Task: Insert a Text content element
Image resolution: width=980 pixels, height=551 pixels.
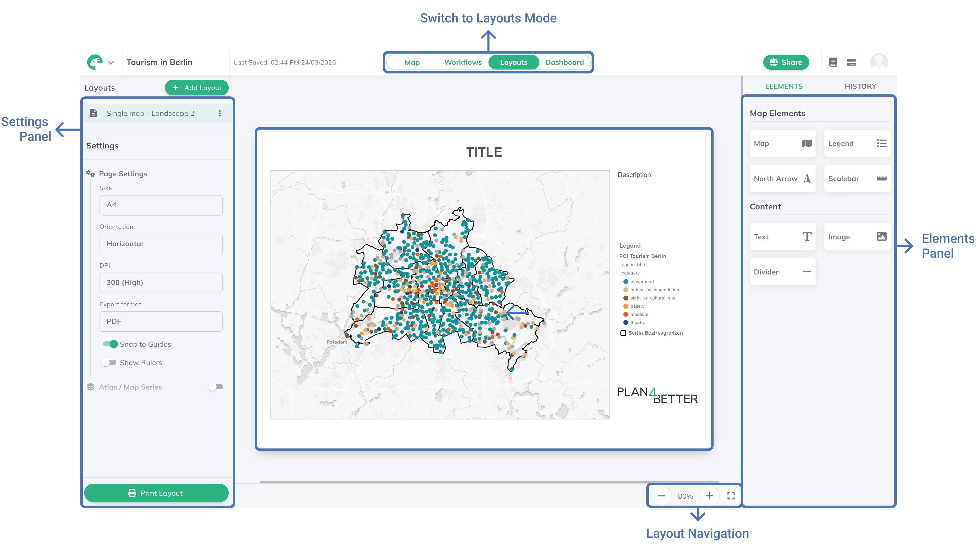Action: coord(782,236)
